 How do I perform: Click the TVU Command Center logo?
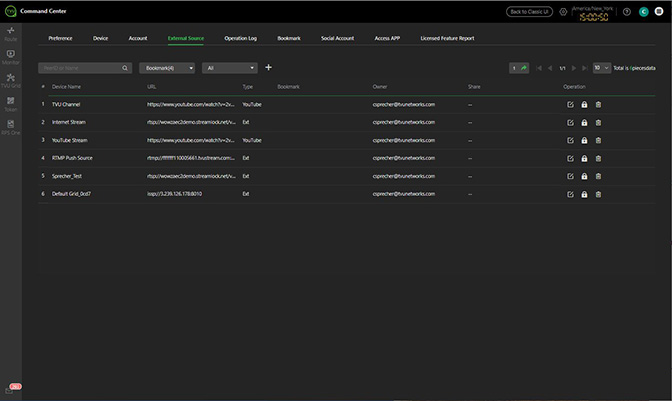10,11
